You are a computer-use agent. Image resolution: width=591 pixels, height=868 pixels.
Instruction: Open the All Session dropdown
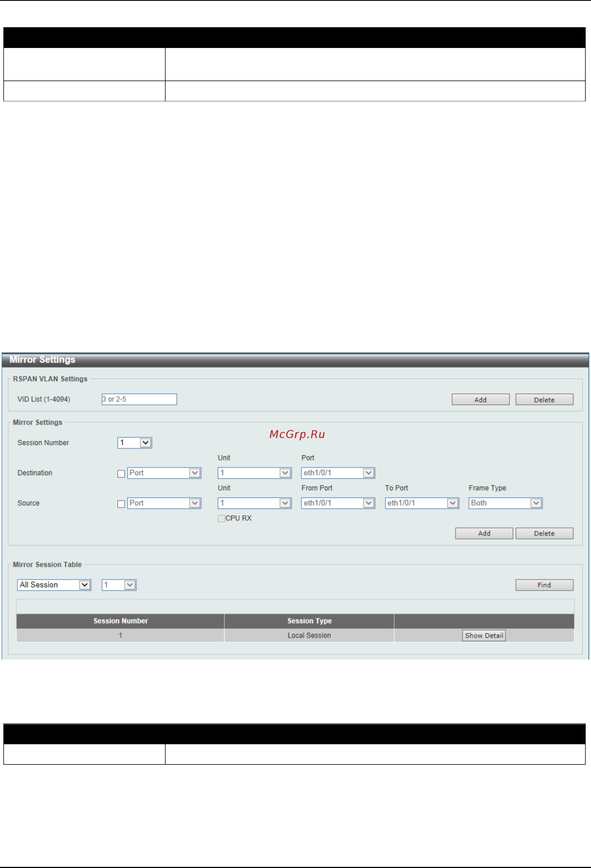click(x=54, y=585)
